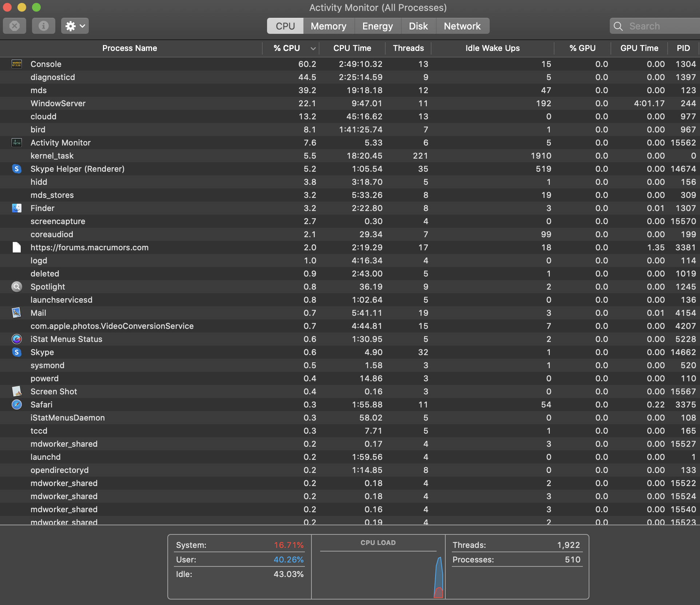Sort by % GPU column
The height and width of the screenshot is (605, 700).
tap(582, 48)
